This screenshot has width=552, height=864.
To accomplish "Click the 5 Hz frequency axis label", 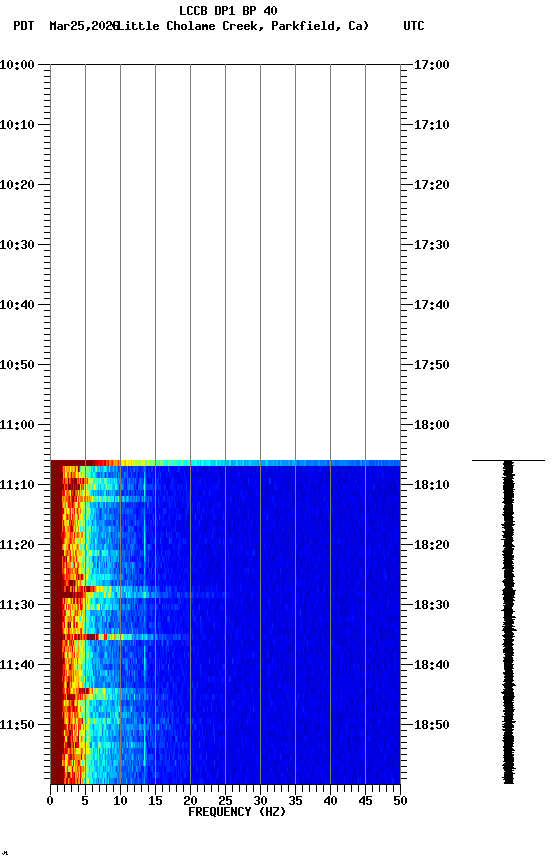I will (85, 801).
